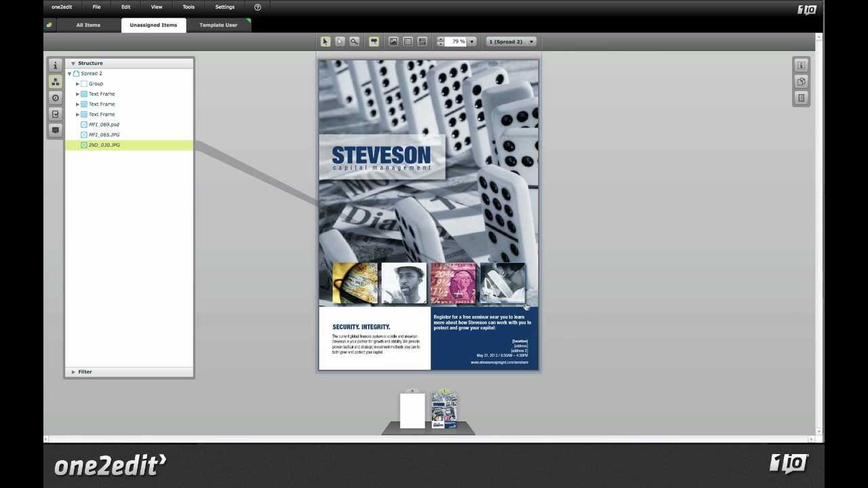Open the Tools menu

[x=189, y=7]
